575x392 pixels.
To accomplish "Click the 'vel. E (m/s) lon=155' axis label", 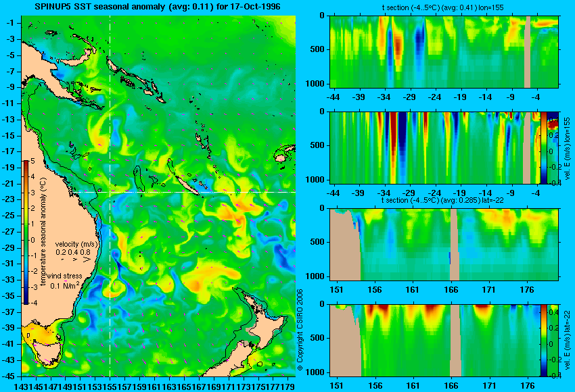I will pos(568,149).
